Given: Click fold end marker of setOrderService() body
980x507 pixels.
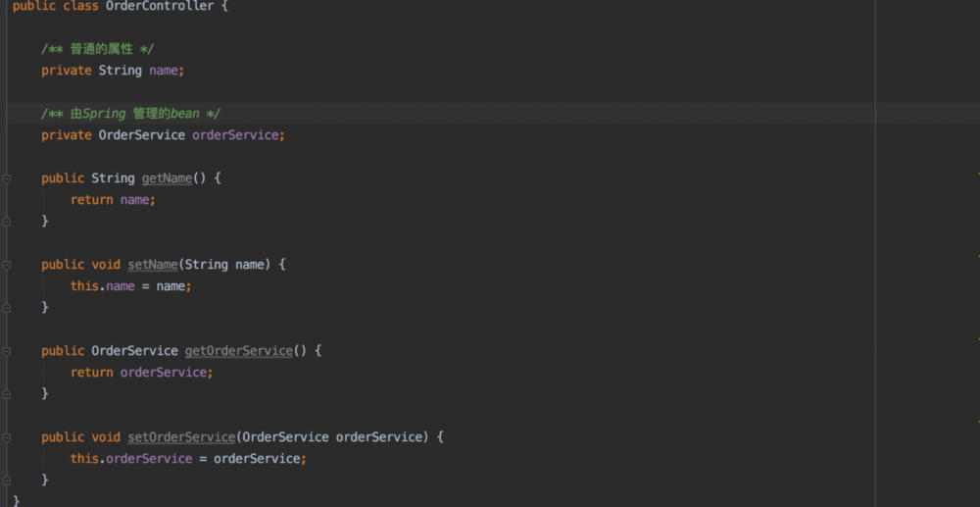Looking at the screenshot, I should point(7,481).
